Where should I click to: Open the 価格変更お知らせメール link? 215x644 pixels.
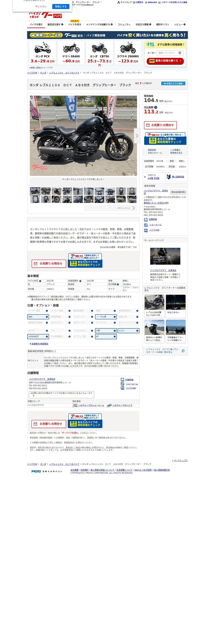pos(155,151)
